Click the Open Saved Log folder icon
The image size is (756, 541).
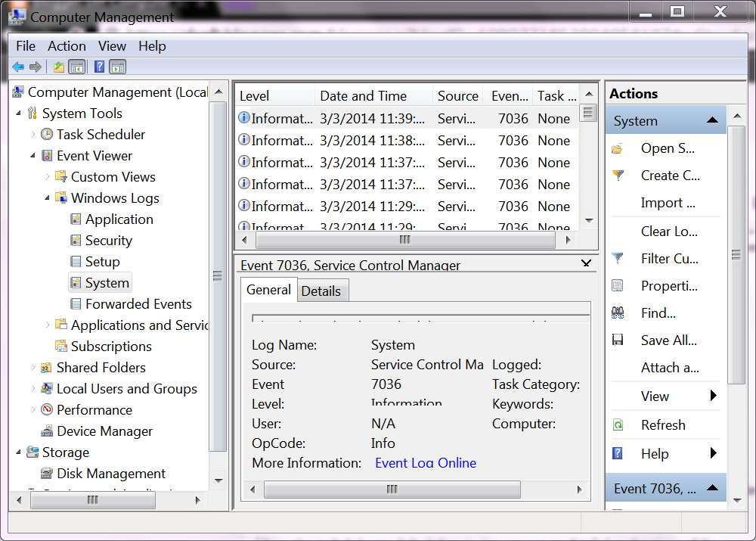[x=618, y=148]
